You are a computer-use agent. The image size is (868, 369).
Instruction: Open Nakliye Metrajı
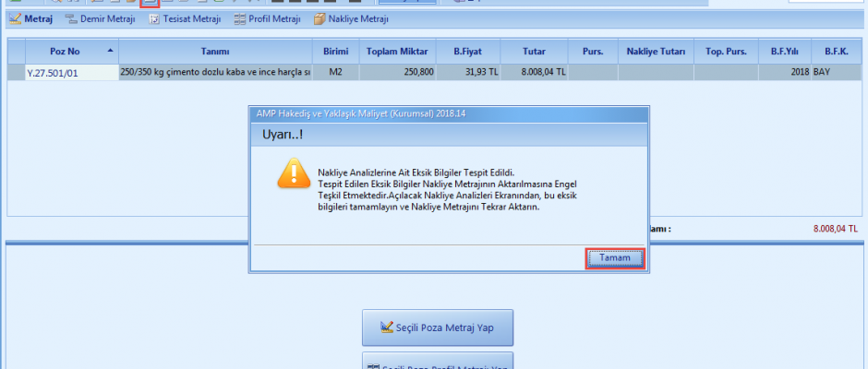click(x=351, y=19)
